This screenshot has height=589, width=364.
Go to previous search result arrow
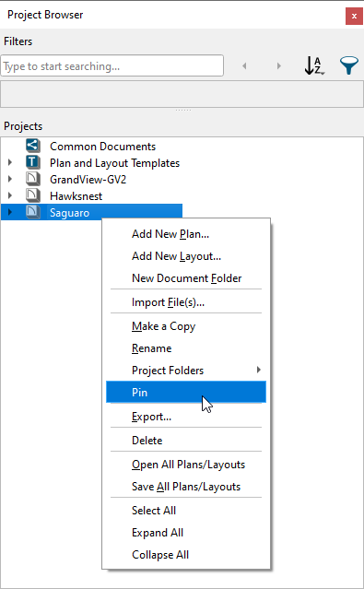[244, 66]
